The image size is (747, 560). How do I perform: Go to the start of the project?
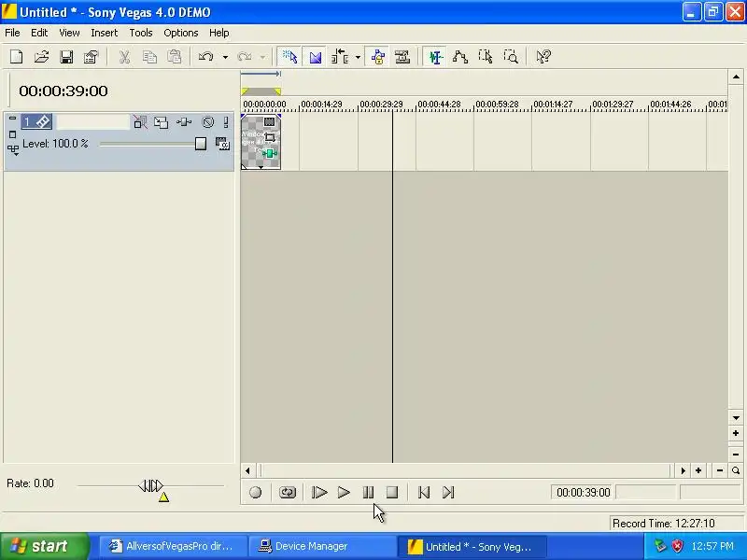tap(424, 493)
